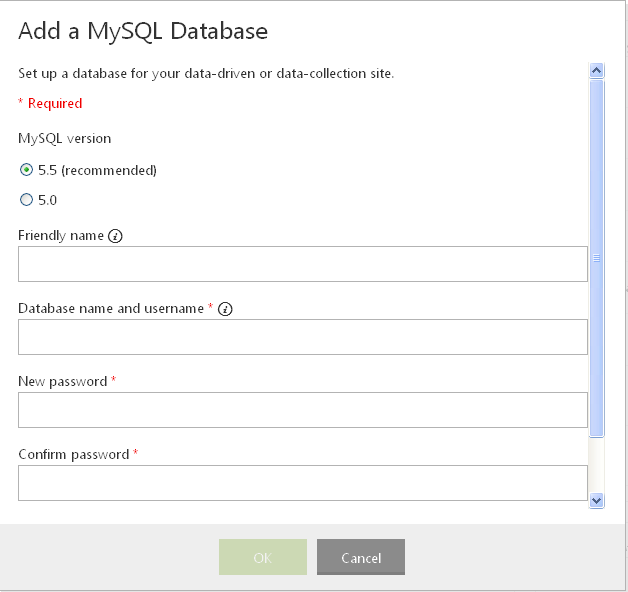Screen dimensions: 628x592
Task: Click into Database name and username field
Action: [x=303, y=337]
